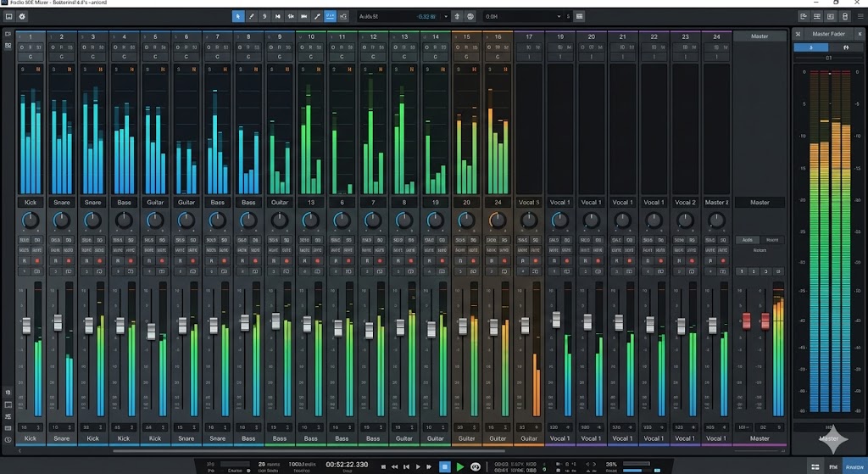Click the loop icon beside Play
The height and width of the screenshot is (474, 868).
coord(476,466)
